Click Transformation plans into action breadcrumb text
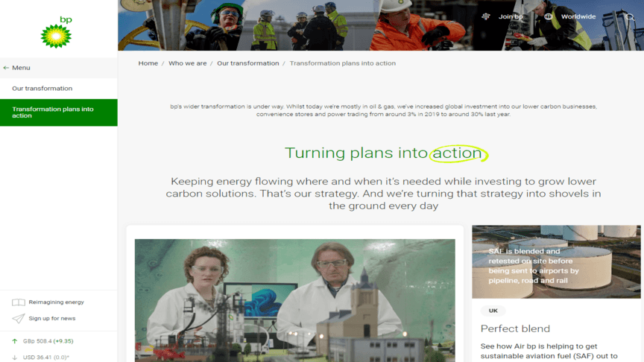Image resolution: width=644 pixels, height=362 pixels. [x=343, y=63]
